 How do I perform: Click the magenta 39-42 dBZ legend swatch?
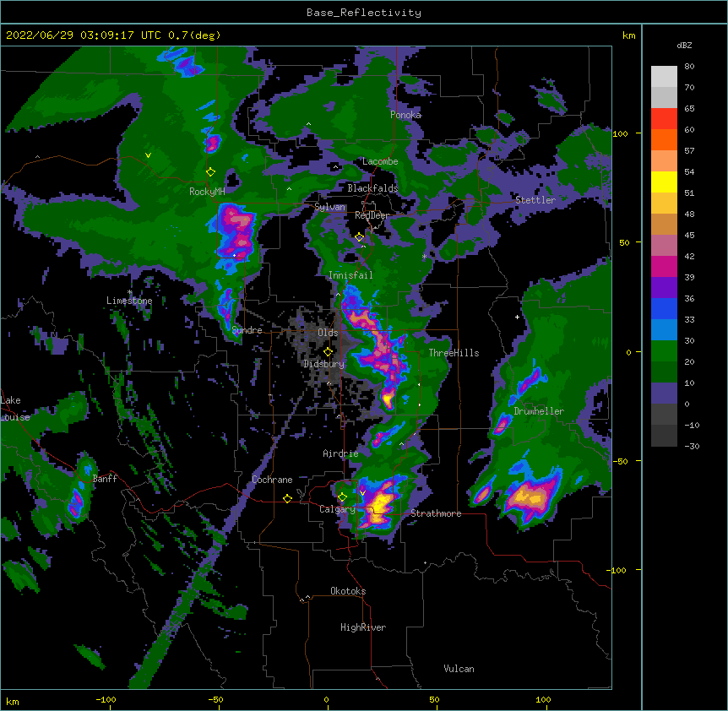(x=664, y=266)
